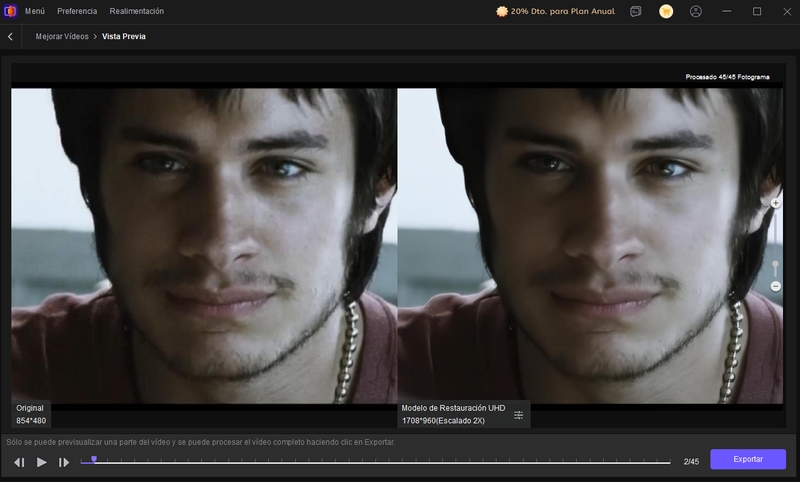Click the 1708*960(Escalado 2X) text
This screenshot has height=482, width=800.
[x=443, y=421]
